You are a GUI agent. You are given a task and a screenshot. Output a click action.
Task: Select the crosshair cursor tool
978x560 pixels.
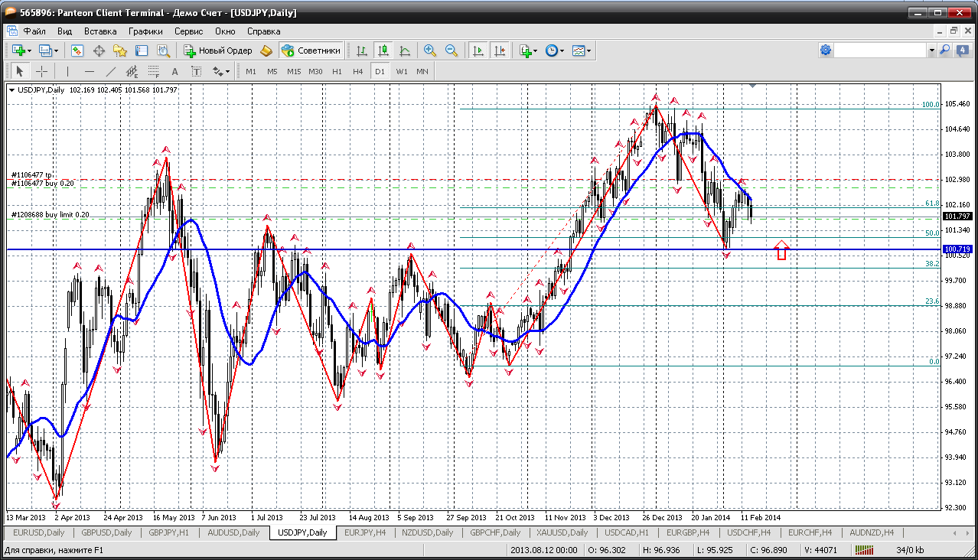pos(41,71)
